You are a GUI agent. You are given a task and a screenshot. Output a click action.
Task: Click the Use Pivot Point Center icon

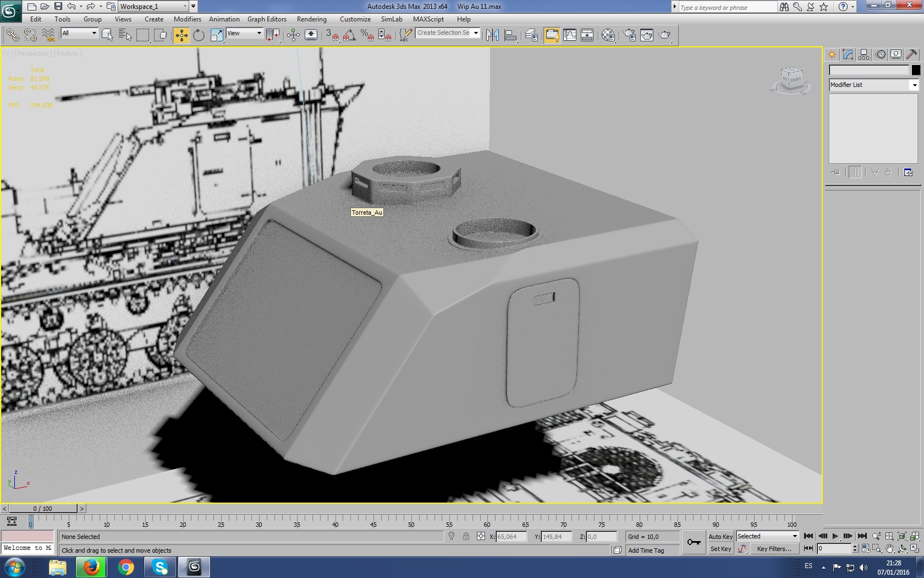[272, 35]
